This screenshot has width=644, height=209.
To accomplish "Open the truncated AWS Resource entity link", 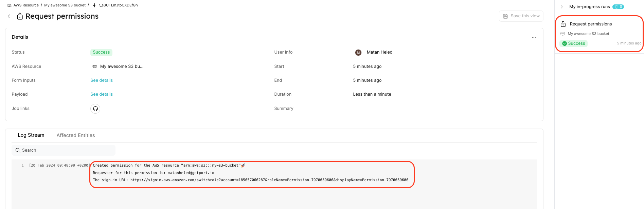I will 121,66.
